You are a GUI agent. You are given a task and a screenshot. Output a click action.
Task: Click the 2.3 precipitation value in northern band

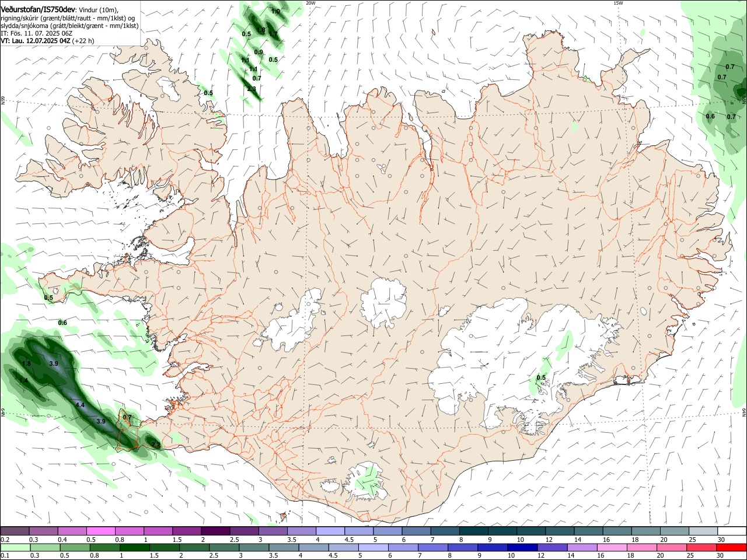click(x=252, y=89)
